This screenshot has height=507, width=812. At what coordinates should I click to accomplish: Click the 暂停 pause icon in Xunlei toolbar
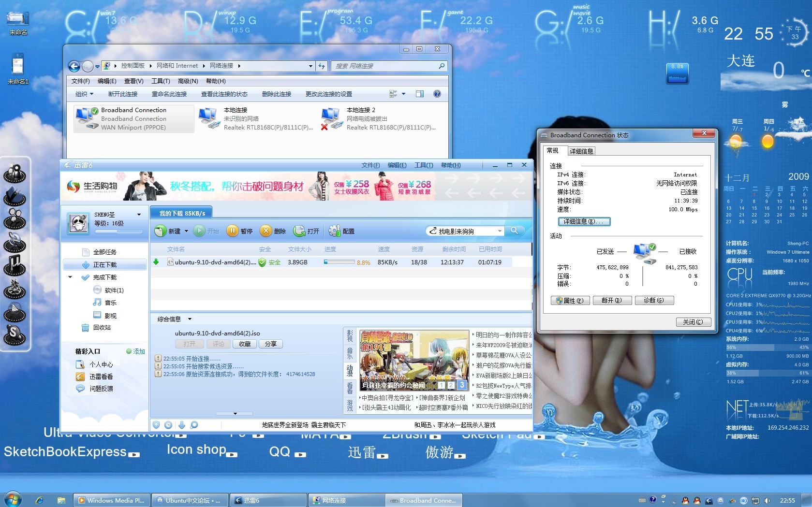coord(233,231)
